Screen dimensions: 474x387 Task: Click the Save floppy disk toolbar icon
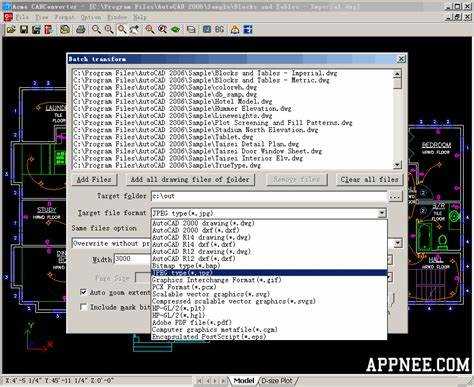pyautogui.click(x=24, y=30)
